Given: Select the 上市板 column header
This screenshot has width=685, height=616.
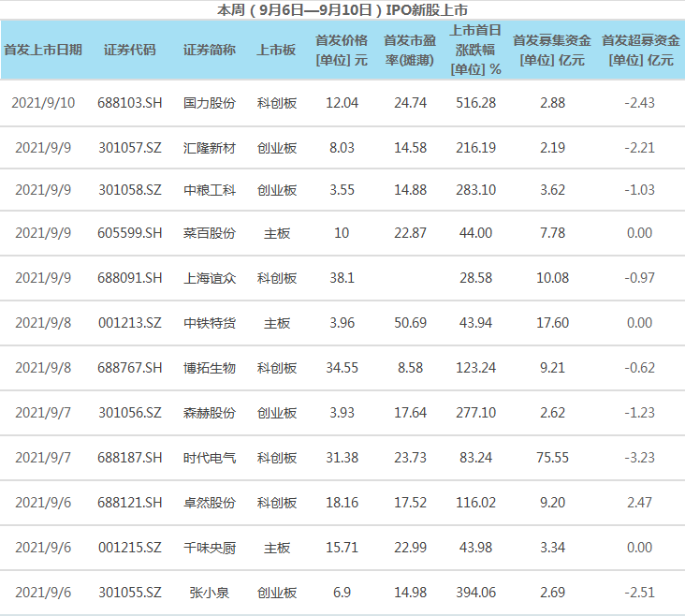Looking at the screenshot, I should click(276, 50).
